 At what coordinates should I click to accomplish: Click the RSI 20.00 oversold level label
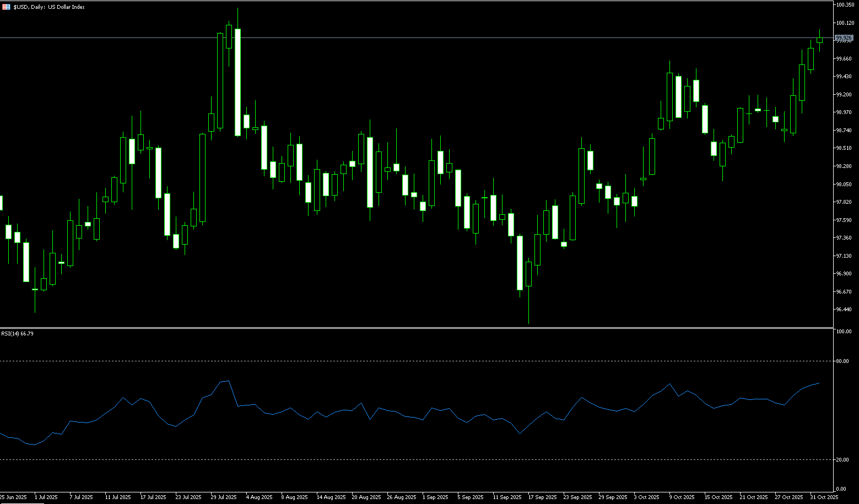pyautogui.click(x=842, y=460)
